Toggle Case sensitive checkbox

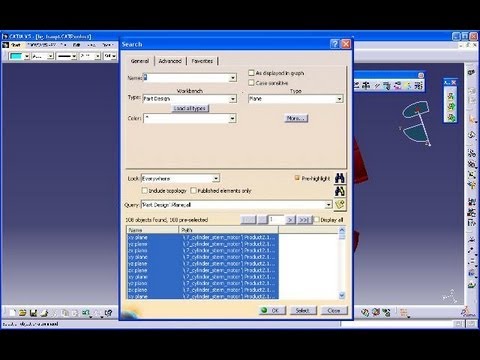(251, 83)
